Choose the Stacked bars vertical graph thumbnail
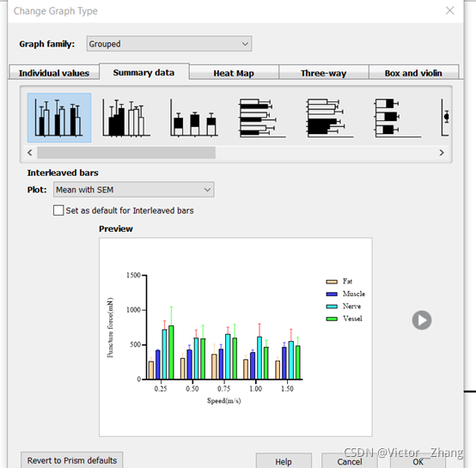The width and height of the screenshot is (476, 468). [194, 118]
